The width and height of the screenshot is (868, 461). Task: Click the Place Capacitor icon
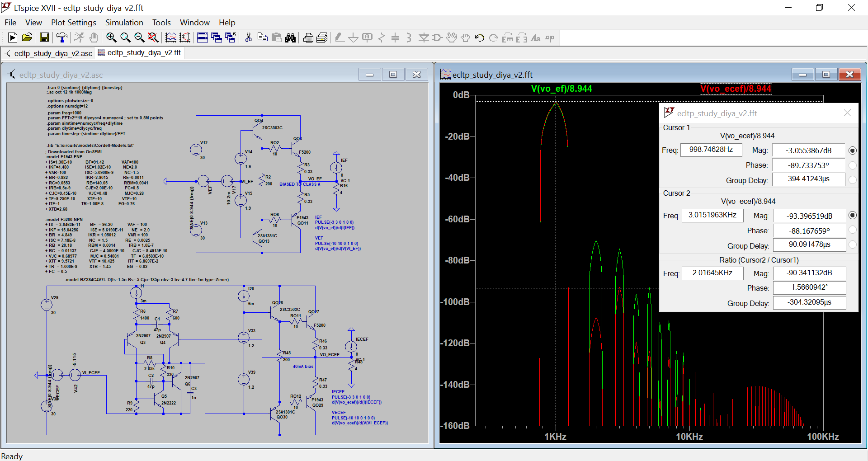click(x=395, y=38)
